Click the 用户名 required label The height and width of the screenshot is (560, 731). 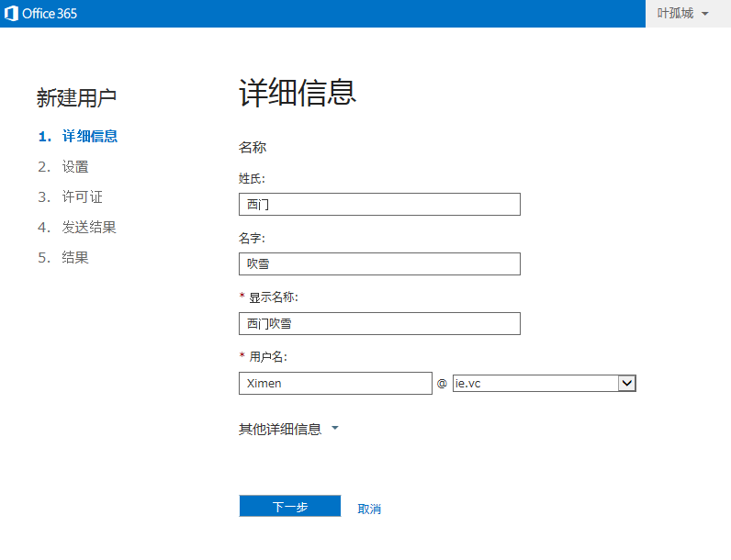tap(267, 357)
